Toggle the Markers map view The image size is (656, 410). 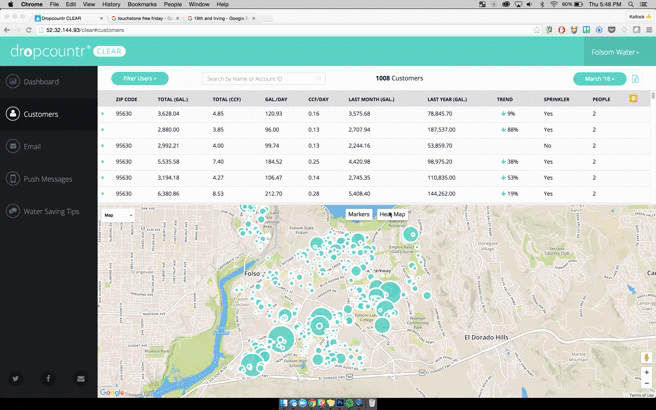(x=358, y=214)
